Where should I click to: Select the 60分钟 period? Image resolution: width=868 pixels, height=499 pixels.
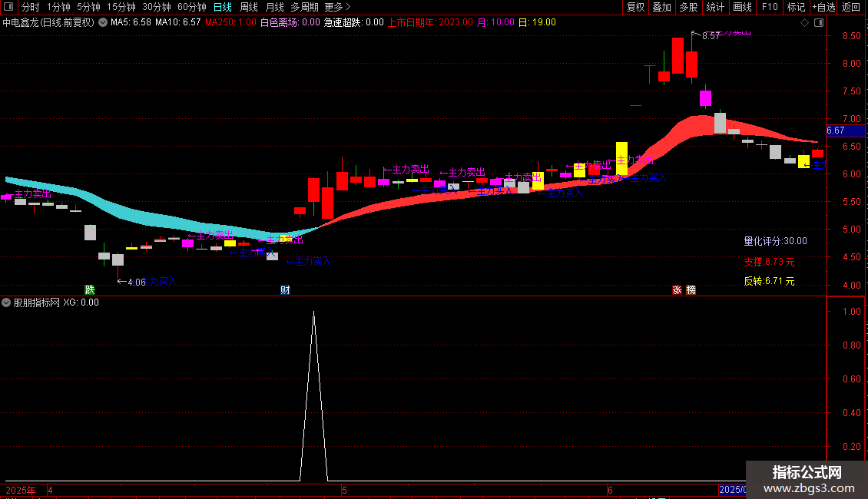click(x=192, y=7)
